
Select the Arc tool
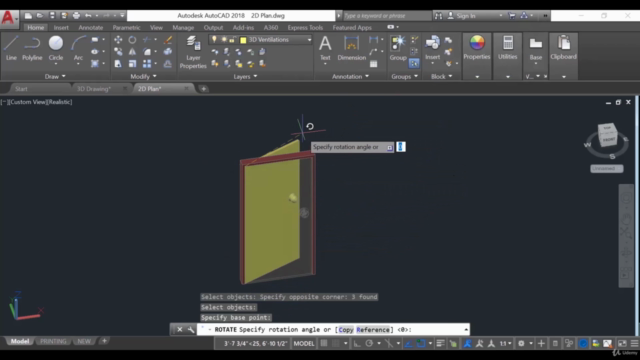point(78,48)
